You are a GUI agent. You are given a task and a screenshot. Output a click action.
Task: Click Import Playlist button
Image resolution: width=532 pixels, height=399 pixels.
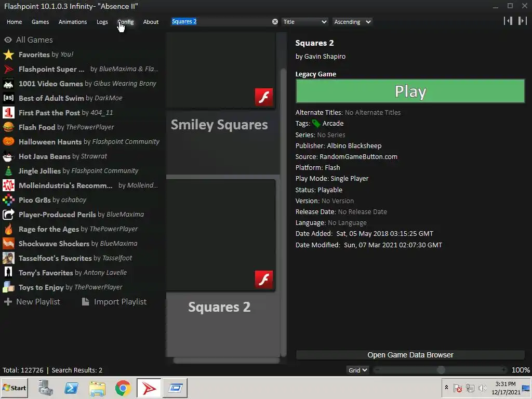tap(114, 302)
